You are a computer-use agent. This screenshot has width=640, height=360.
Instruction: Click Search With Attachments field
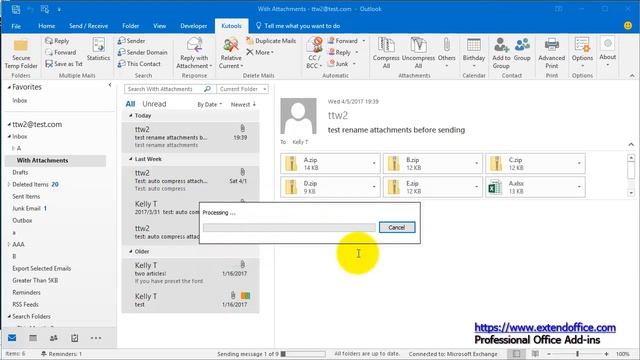(165, 89)
